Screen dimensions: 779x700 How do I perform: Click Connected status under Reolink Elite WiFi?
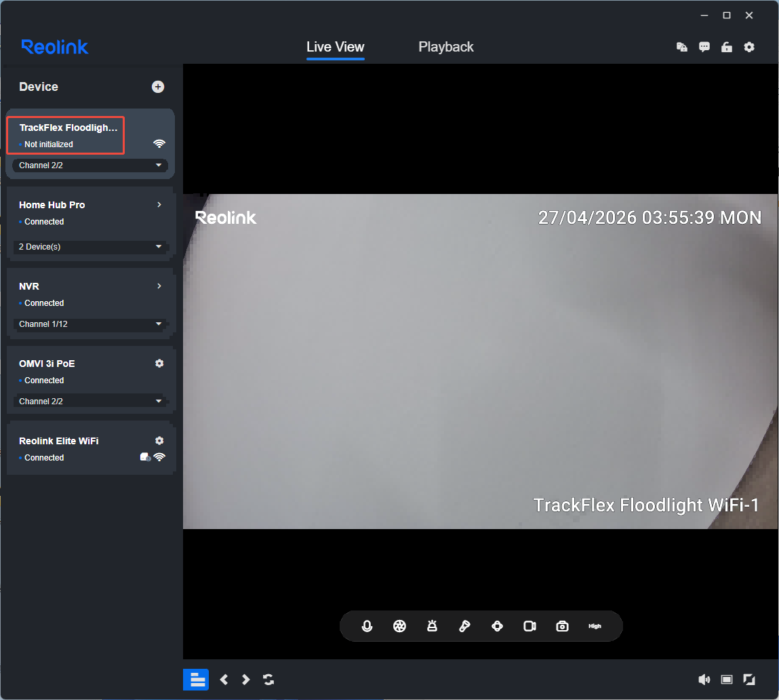(x=44, y=458)
